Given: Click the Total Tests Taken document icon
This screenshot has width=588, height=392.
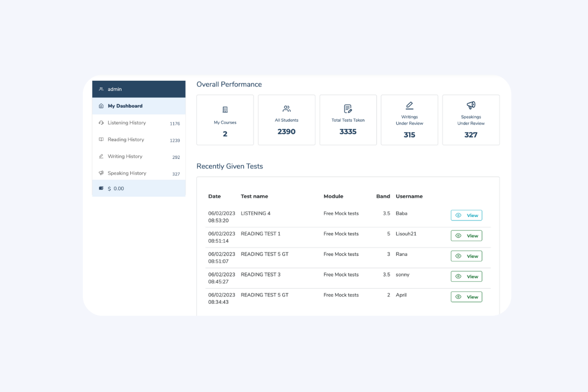Looking at the screenshot, I should [348, 109].
